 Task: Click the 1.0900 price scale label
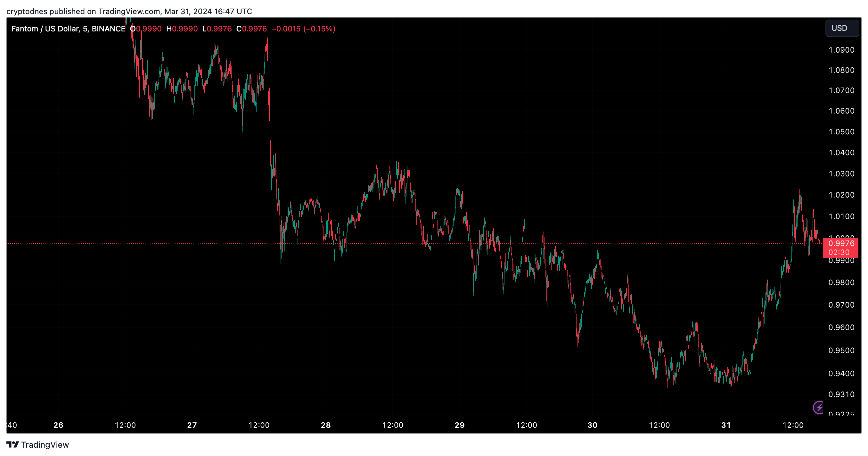click(841, 50)
